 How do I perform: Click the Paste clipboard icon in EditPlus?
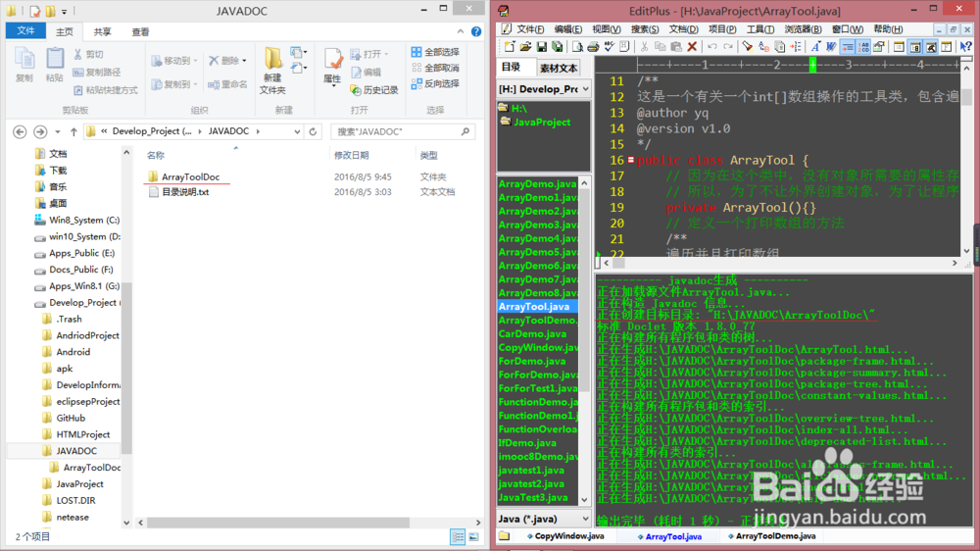(676, 47)
